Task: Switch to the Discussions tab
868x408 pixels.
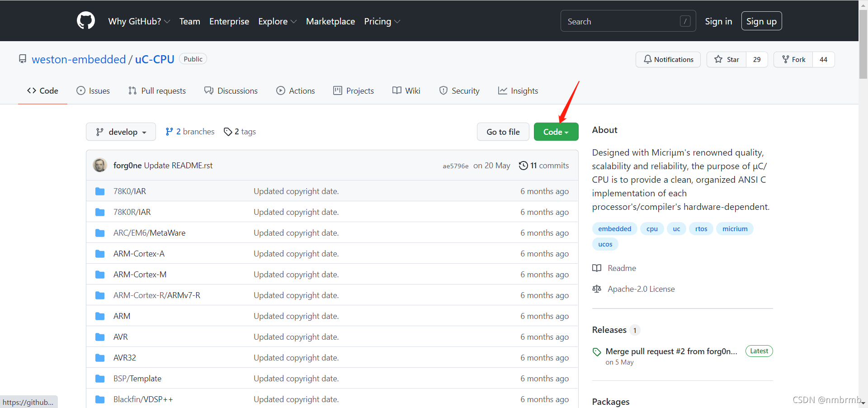Action: pyautogui.click(x=231, y=90)
